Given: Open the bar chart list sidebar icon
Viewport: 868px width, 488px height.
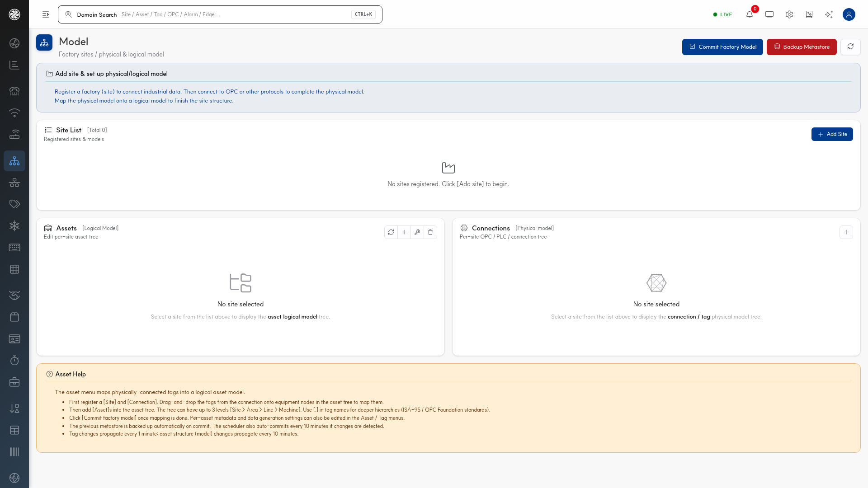Looking at the screenshot, I should coord(14,65).
